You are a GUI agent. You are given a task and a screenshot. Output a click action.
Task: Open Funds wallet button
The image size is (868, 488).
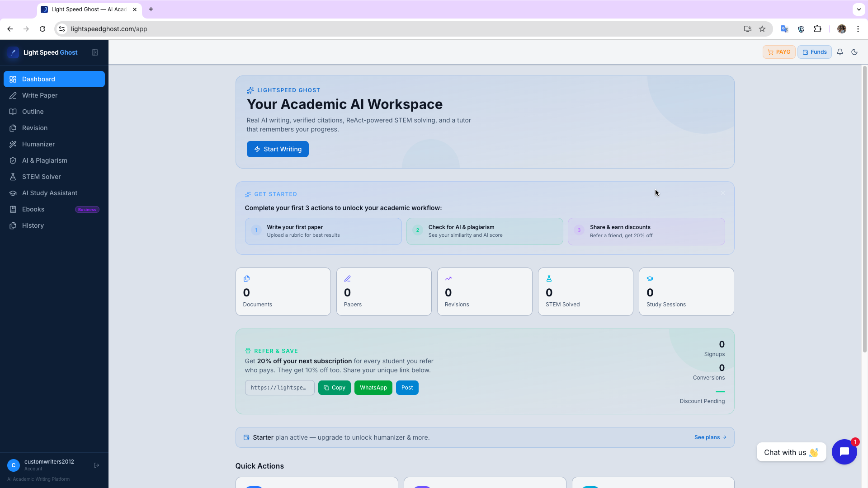point(815,52)
